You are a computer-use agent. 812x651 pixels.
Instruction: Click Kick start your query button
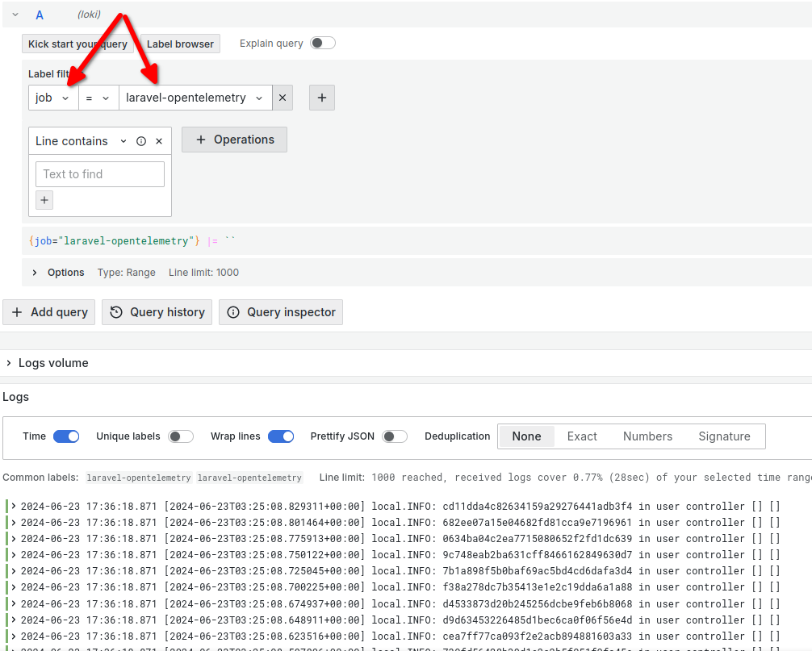[77, 44]
